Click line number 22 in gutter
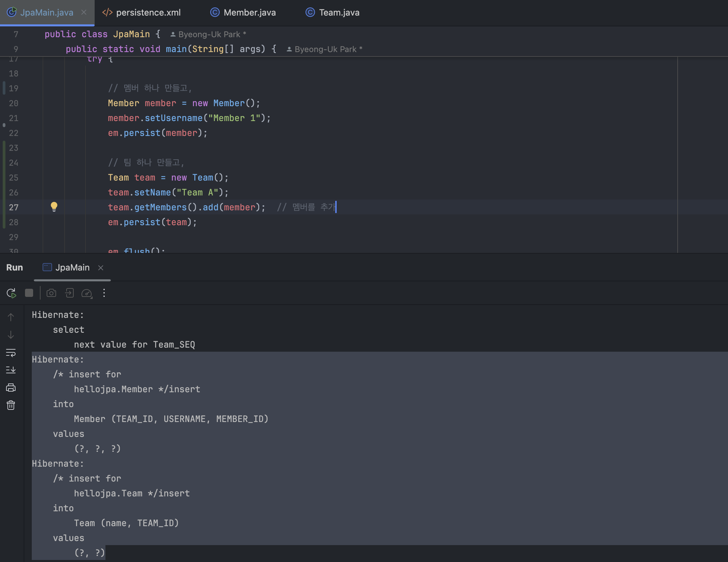728x562 pixels. tap(14, 133)
